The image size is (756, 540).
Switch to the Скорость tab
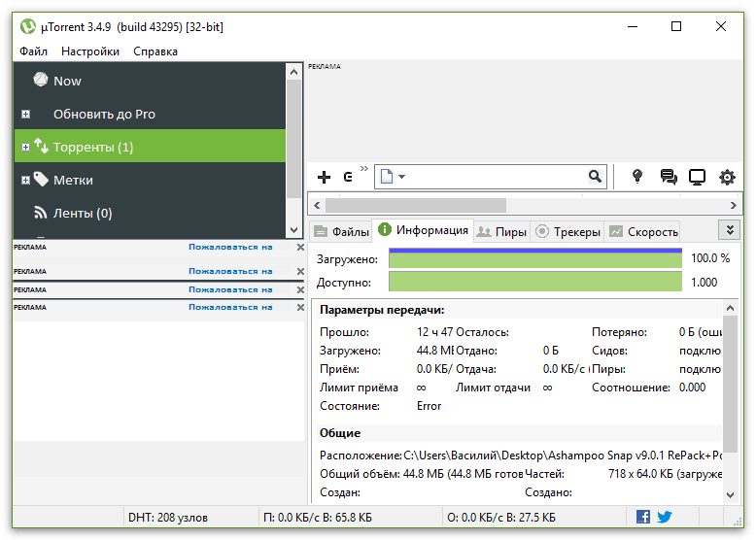(x=643, y=232)
